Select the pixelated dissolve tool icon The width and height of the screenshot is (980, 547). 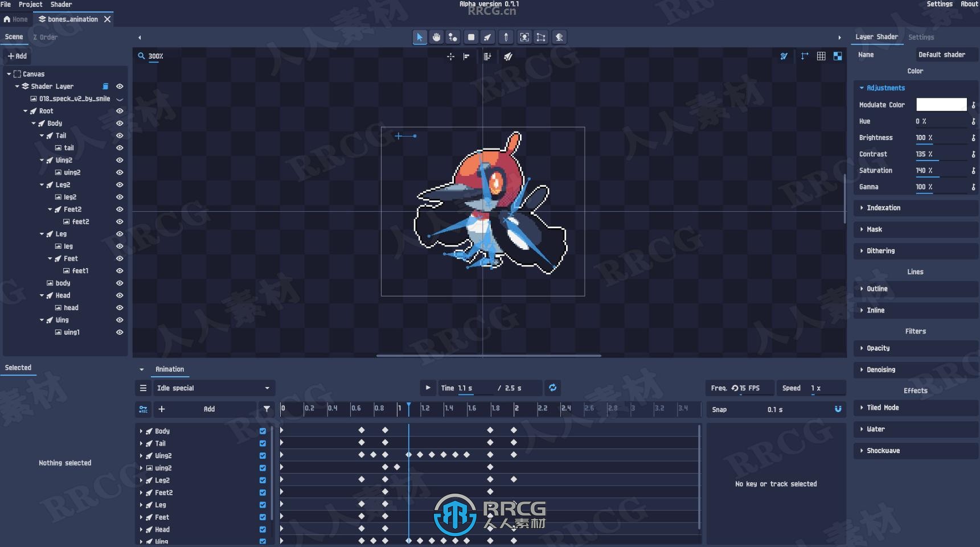[559, 37]
